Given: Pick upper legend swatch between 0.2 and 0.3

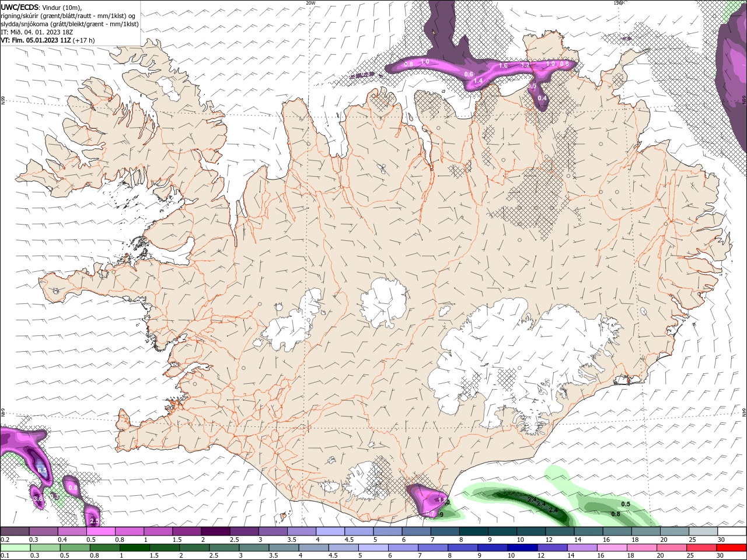Looking at the screenshot, I should 15,531.
